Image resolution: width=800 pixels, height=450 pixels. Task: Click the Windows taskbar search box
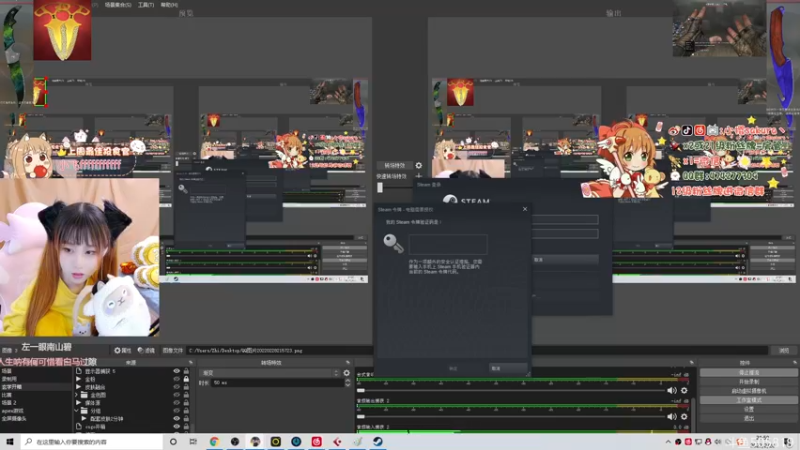coord(93,442)
